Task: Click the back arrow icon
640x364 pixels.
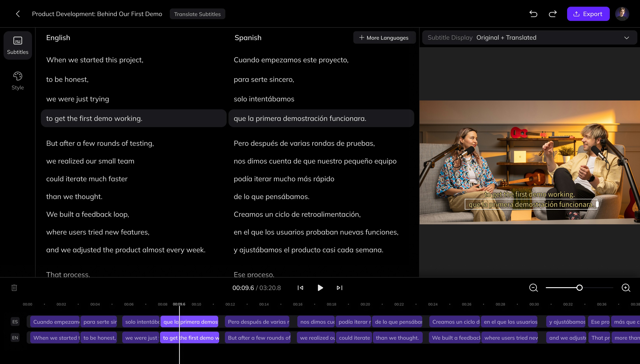Action: (18, 14)
